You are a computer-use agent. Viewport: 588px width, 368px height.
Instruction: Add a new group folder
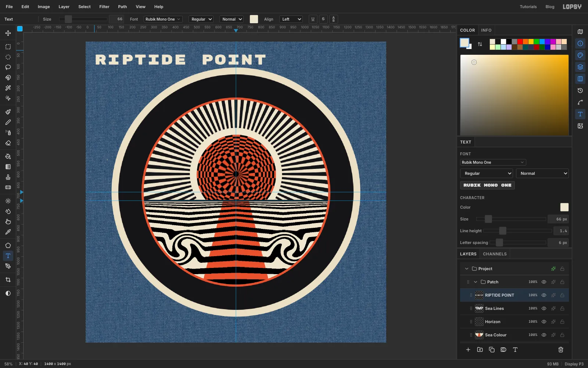[x=480, y=350]
